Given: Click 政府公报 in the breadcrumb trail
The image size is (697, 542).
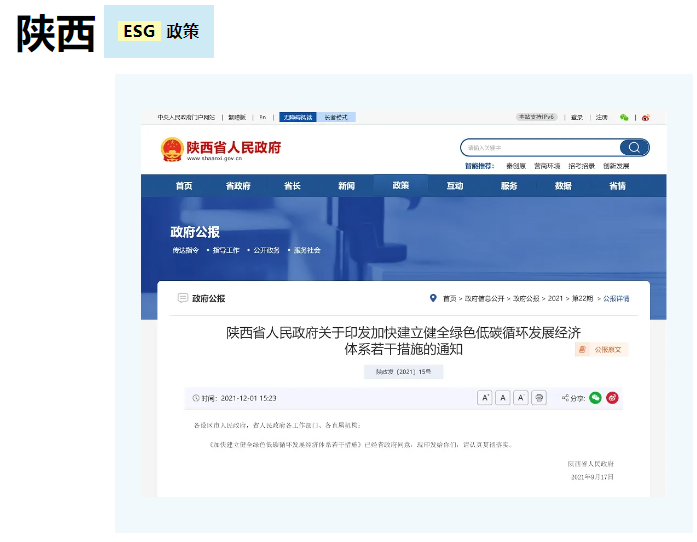Looking at the screenshot, I should [526, 298].
